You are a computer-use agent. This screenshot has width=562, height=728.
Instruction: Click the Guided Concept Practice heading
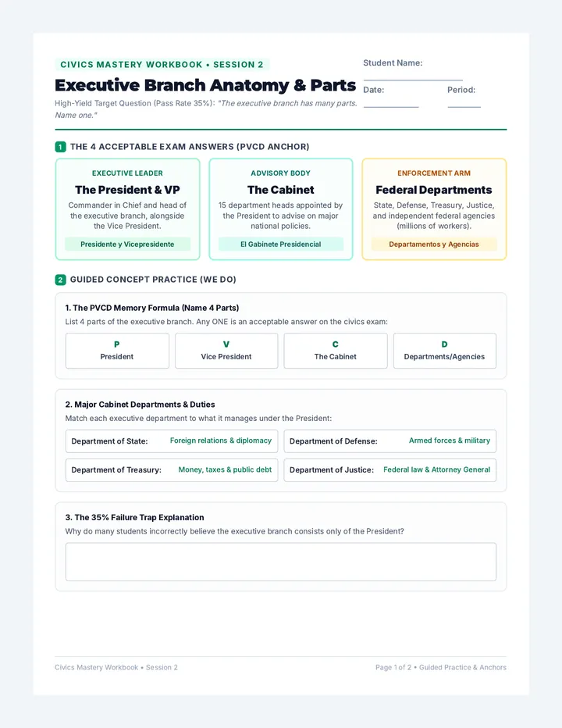(153, 280)
